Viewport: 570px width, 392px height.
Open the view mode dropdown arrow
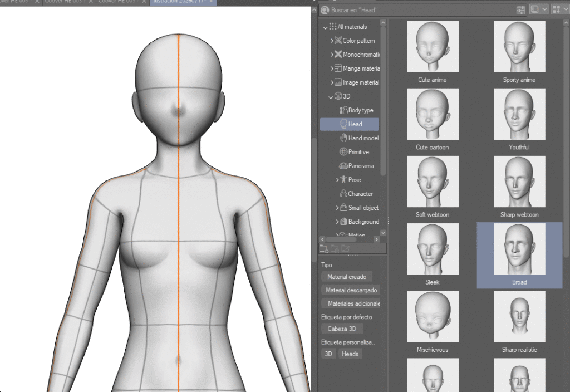(544, 9)
